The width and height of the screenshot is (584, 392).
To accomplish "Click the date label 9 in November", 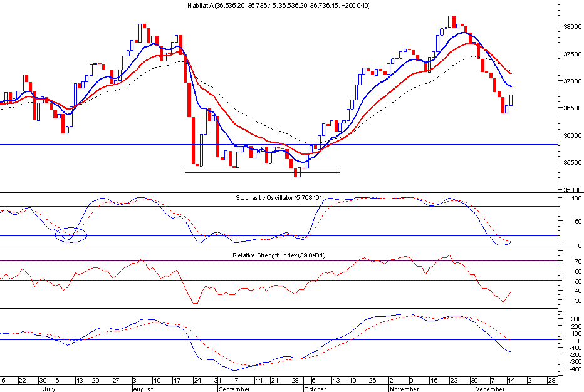I will [412, 381].
